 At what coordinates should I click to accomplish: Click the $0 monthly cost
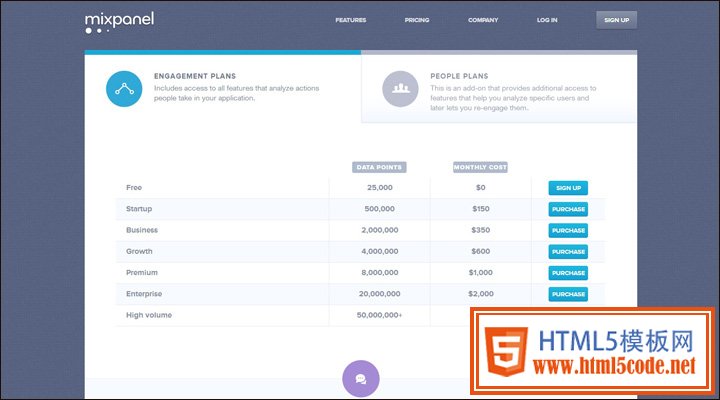click(481, 187)
